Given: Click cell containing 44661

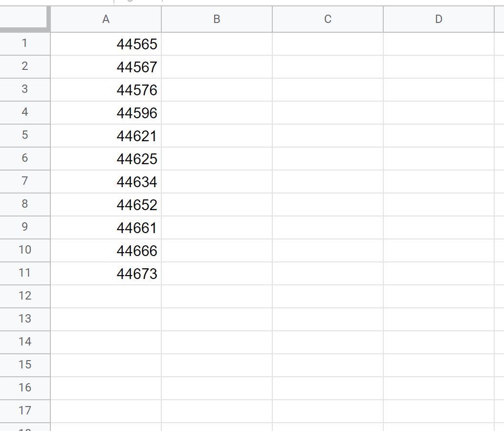Looking at the screenshot, I should 106,228.
